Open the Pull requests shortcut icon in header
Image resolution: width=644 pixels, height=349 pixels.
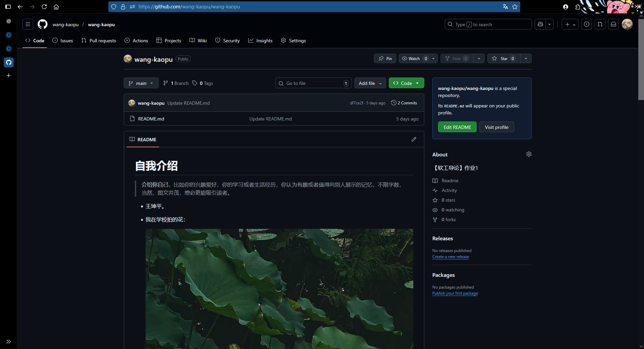[600, 24]
